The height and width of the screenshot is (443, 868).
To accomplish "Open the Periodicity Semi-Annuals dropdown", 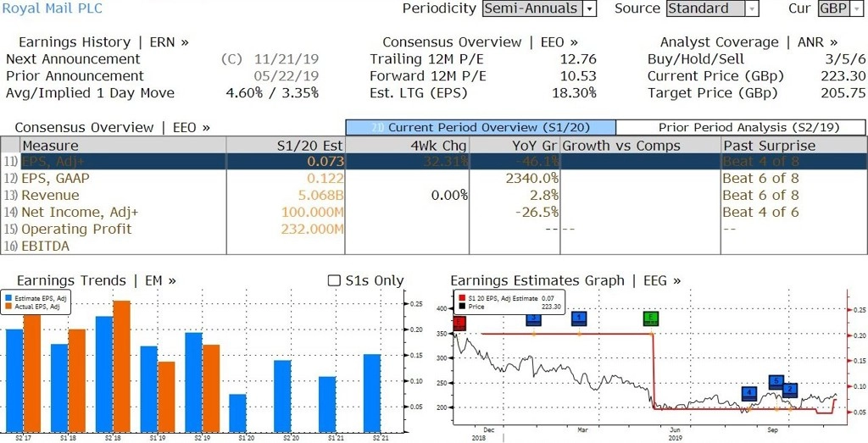I will (x=539, y=8).
